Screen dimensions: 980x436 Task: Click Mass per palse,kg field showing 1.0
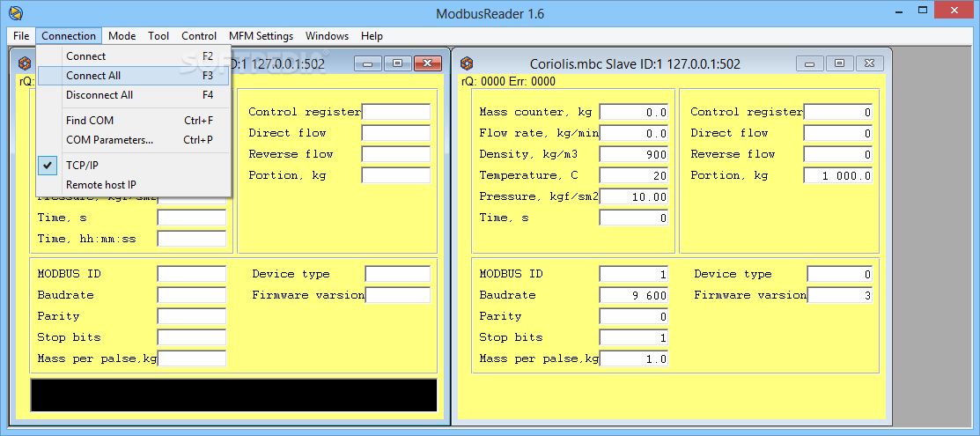(634, 359)
